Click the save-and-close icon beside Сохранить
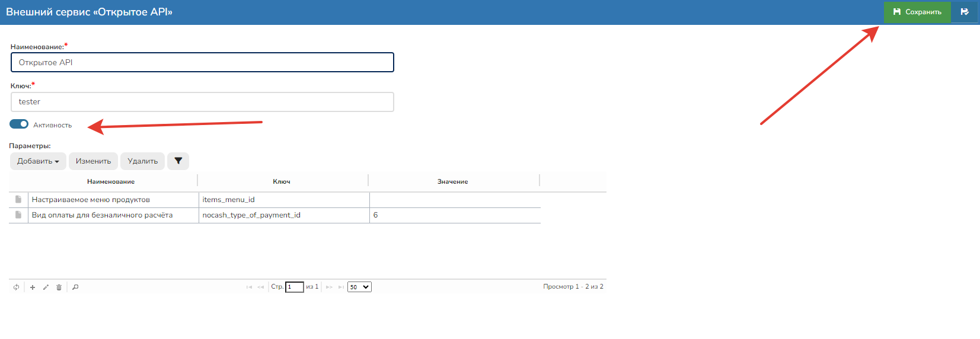 (965, 12)
